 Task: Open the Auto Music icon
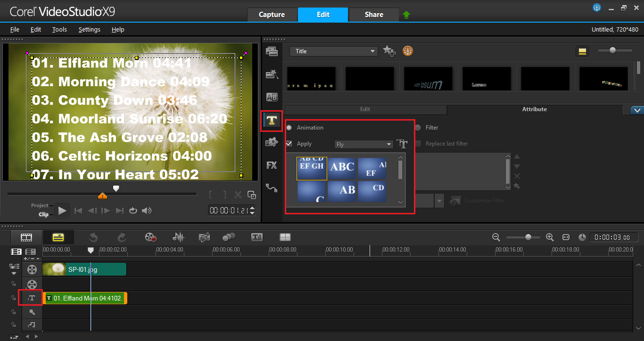[x=204, y=237]
